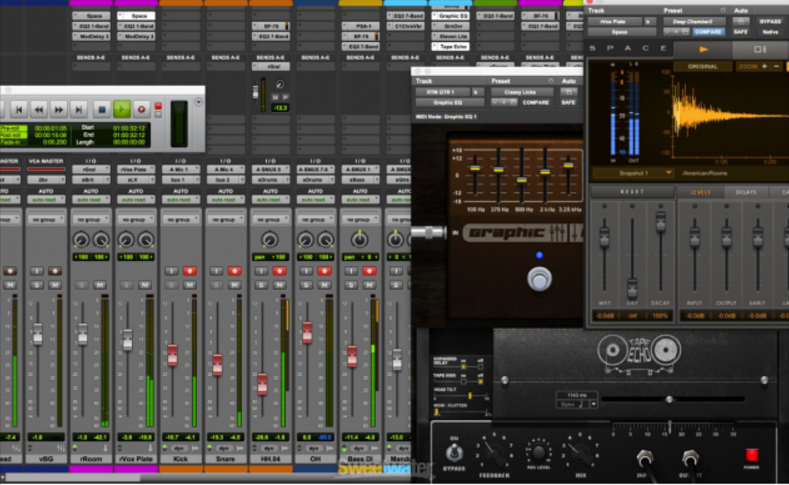This screenshot has width=789, height=485.
Task: Click the red Power button on Tape Echo
Action: click(x=751, y=455)
